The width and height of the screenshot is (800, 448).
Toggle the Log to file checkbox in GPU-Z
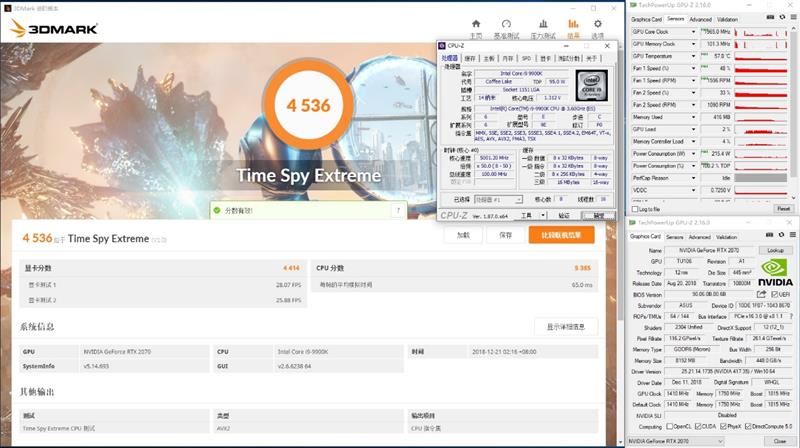(x=635, y=209)
